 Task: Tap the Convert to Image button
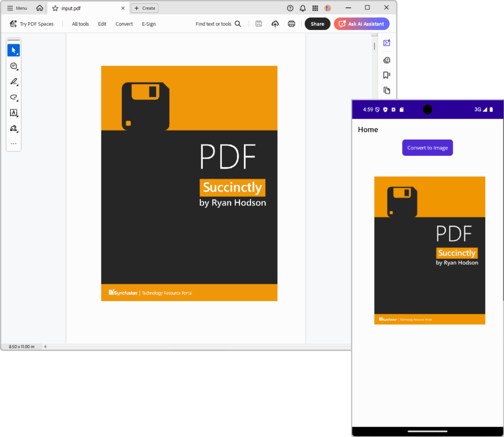427,147
